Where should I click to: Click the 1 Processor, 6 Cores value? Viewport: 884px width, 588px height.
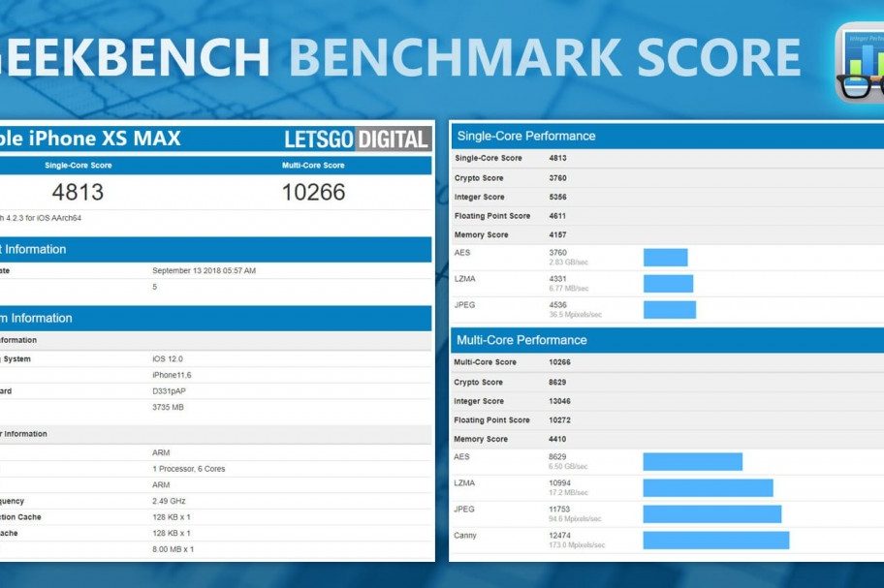(x=188, y=469)
